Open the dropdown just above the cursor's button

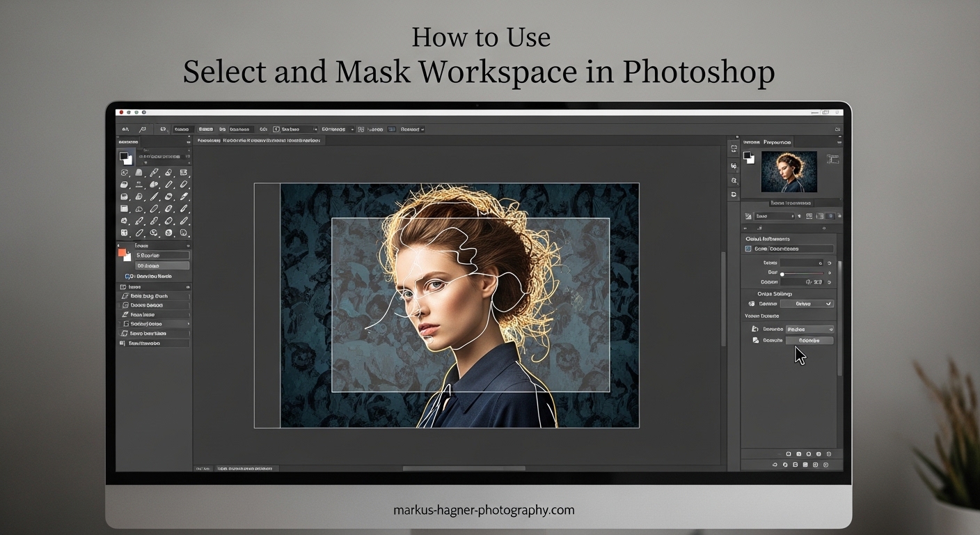pos(809,329)
